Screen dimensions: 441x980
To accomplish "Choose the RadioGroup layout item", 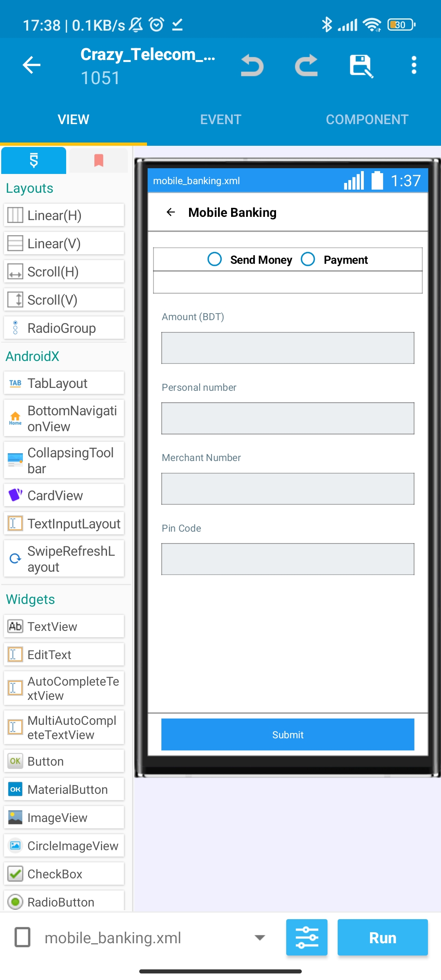I will (x=64, y=328).
